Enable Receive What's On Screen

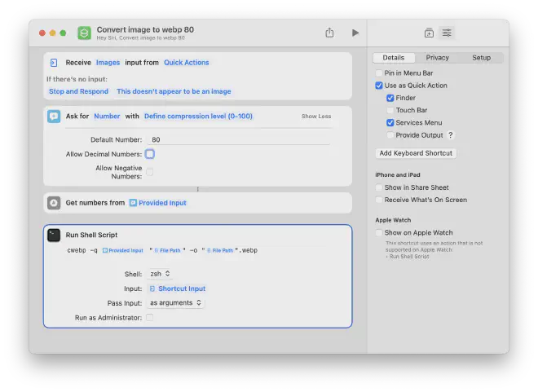(x=379, y=200)
